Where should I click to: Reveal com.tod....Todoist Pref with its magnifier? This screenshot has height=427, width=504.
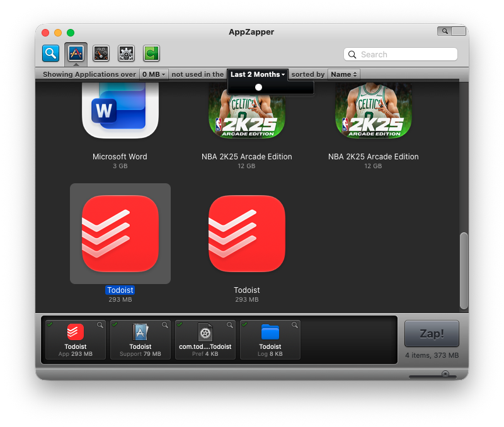click(230, 325)
